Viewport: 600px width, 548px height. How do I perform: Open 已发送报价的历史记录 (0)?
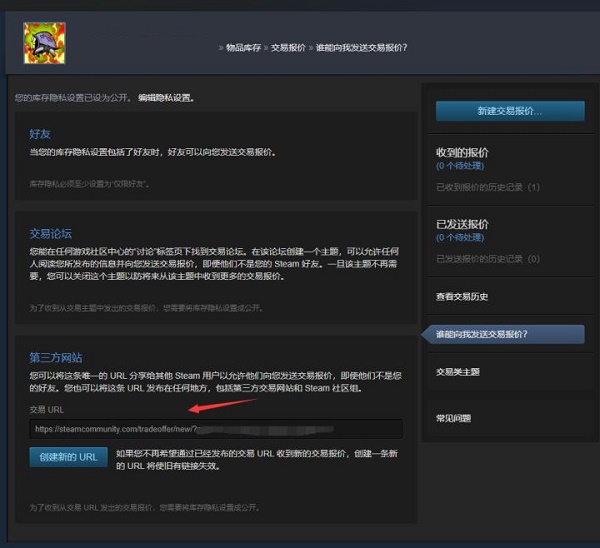pyautogui.click(x=488, y=259)
